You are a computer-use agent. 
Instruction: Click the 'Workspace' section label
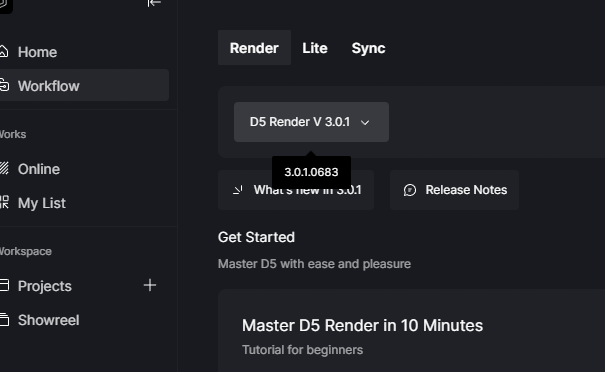[x=25, y=251]
